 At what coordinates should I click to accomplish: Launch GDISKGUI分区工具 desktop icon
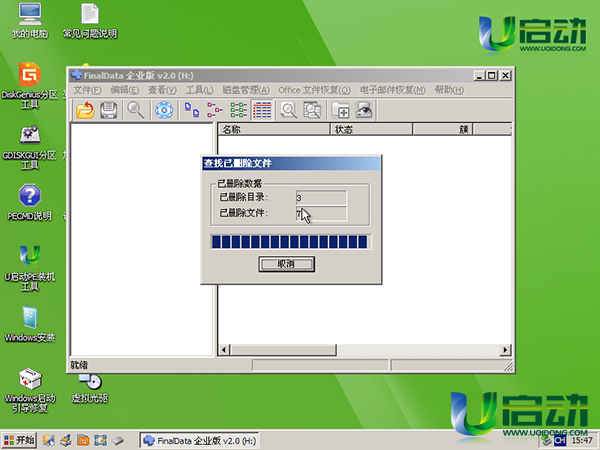29,147
